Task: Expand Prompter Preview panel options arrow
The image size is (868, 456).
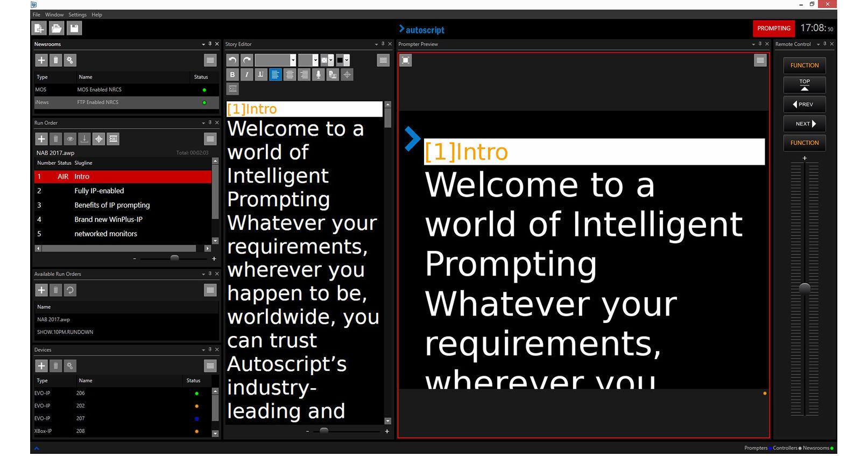Action: pos(753,44)
